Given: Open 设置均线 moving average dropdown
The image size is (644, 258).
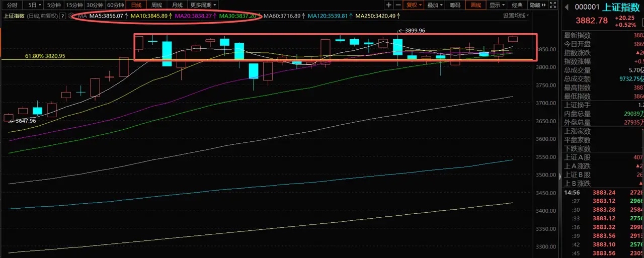Looking at the screenshot, I should [516, 16].
